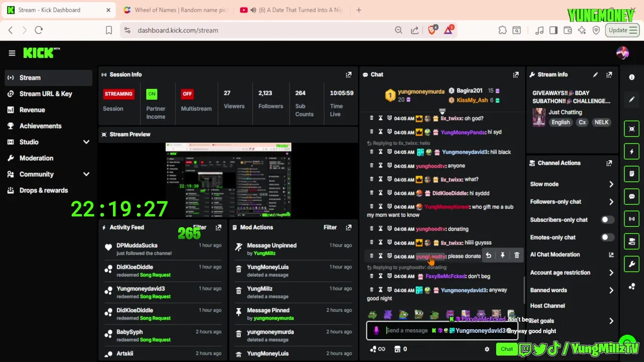644x362 pixels.
Task: Toggle Emotes-only chat switch
Action: (x=607, y=237)
